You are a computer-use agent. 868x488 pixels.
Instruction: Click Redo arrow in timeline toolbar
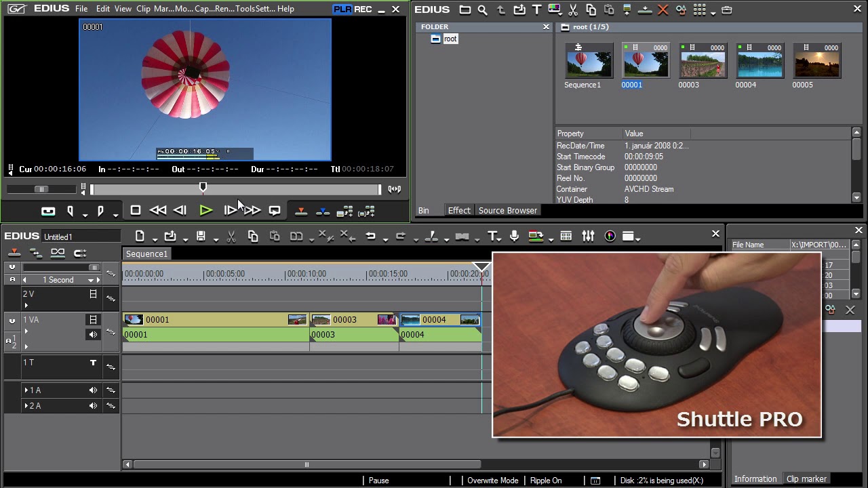(x=400, y=236)
